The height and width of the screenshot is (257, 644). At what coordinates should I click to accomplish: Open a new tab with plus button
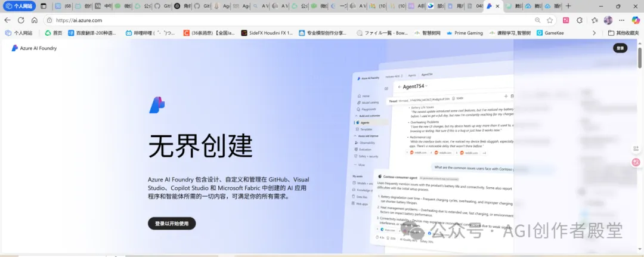(568, 6)
